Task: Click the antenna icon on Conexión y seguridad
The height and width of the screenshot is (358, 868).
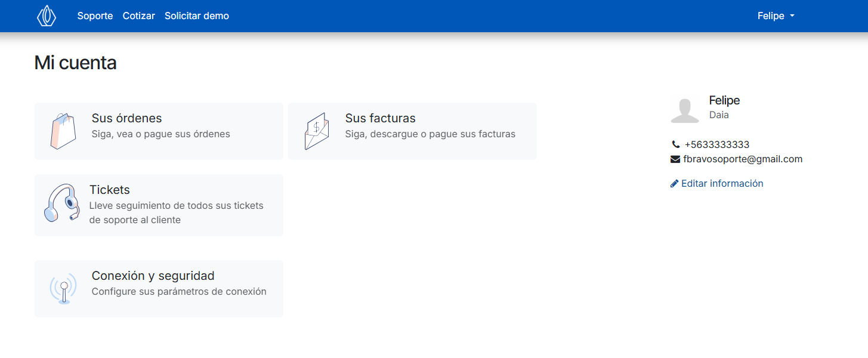Action: [x=63, y=288]
